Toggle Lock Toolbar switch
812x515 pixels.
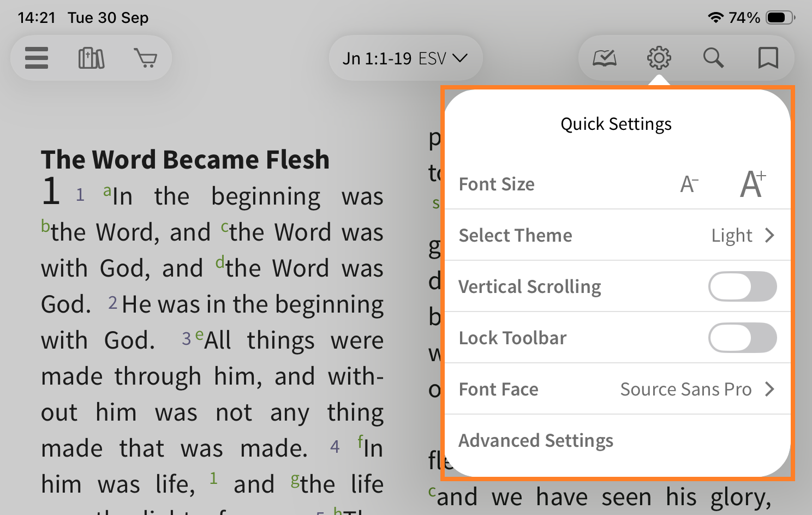(x=742, y=338)
